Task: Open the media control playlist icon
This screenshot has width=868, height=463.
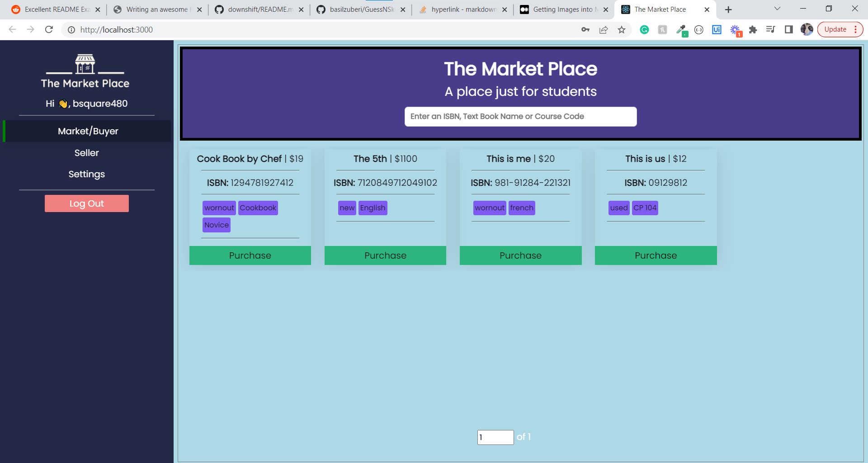Action: [x=771, y=29]
